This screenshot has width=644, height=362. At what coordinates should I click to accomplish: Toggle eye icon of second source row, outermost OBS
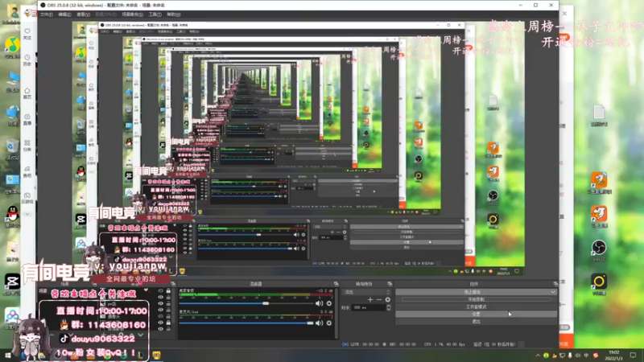coord(160,297)
